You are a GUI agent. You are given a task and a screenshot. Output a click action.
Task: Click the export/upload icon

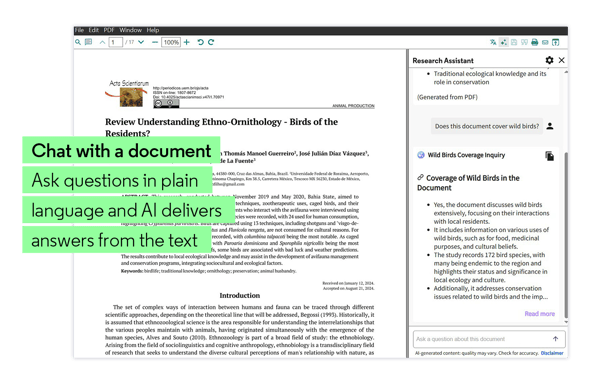pos(556,42)
